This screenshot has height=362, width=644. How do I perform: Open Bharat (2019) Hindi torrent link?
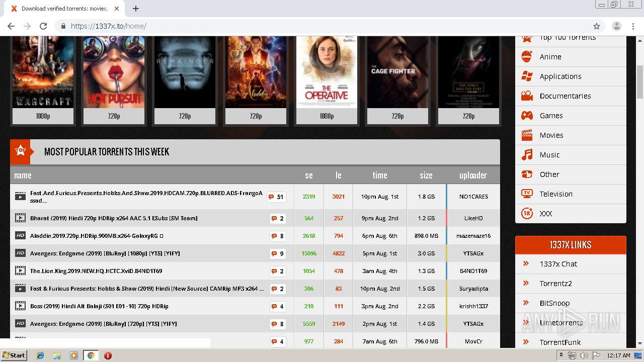[x=114, y=218]
